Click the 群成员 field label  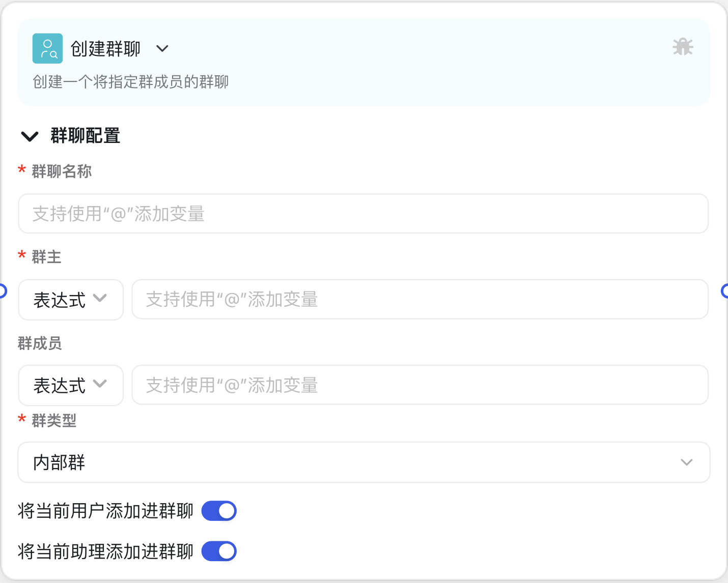[x=40, y=343]
